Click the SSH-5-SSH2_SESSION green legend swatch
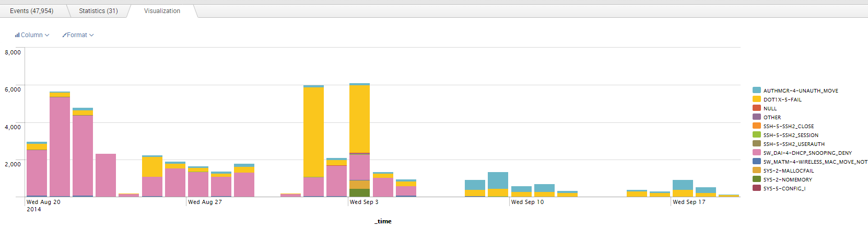 (x=756, y=135)
